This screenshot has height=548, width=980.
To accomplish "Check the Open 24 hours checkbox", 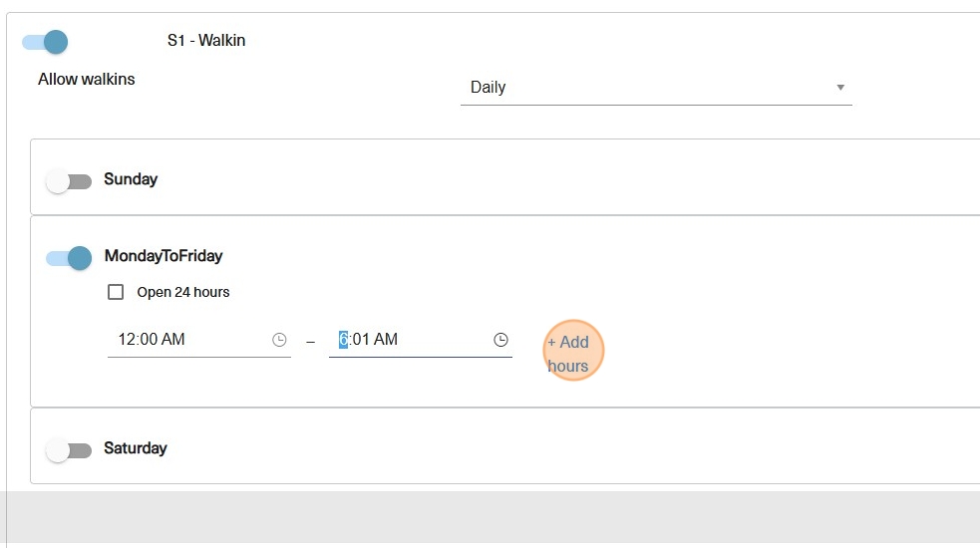I will point(116,292).
